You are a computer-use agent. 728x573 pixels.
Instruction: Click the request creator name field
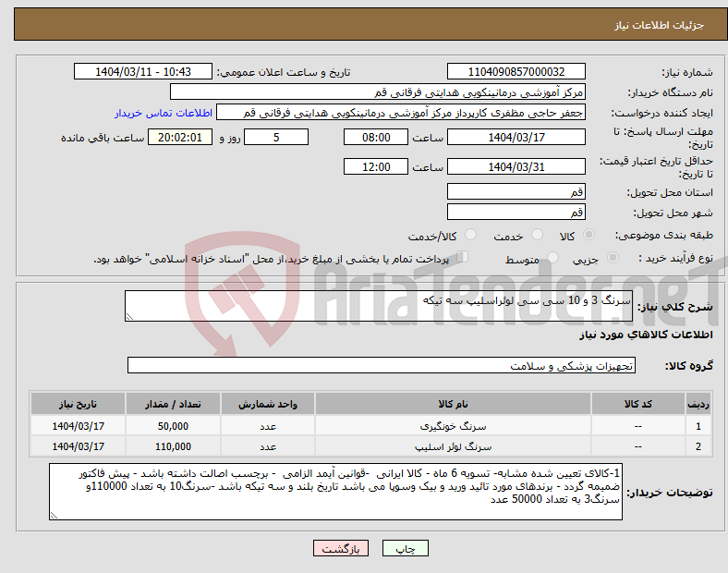tap(401, 113)
